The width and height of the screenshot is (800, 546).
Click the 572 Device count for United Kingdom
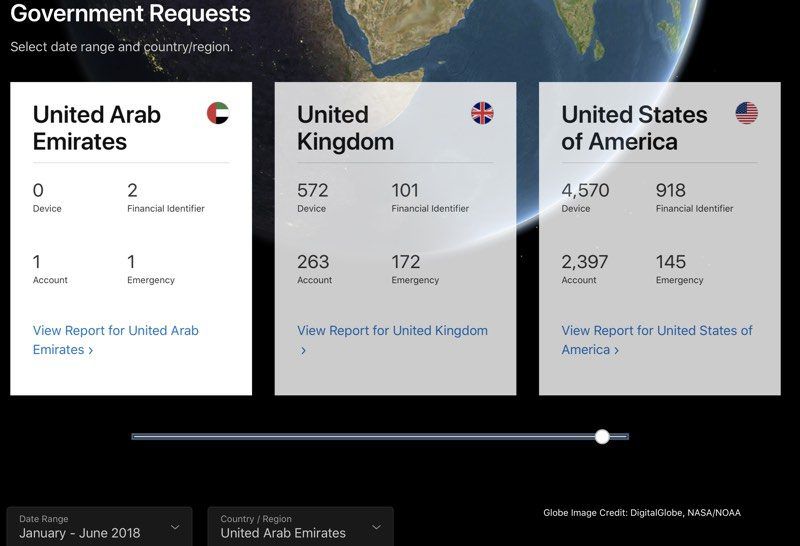click(313, 190)
